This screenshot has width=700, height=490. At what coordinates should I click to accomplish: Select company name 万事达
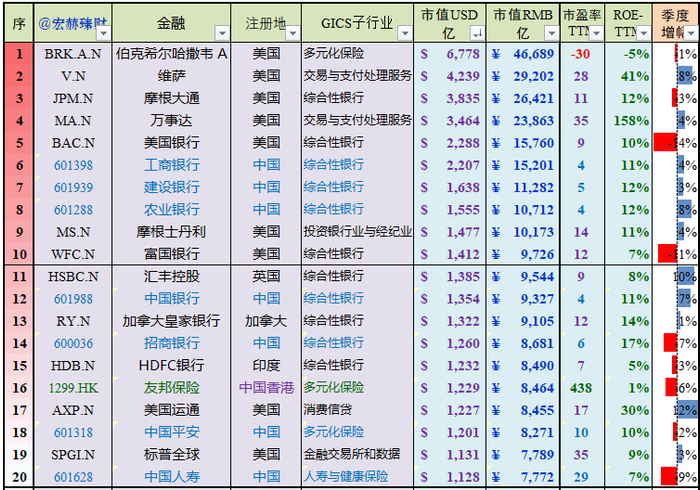[x=171, y=121]
